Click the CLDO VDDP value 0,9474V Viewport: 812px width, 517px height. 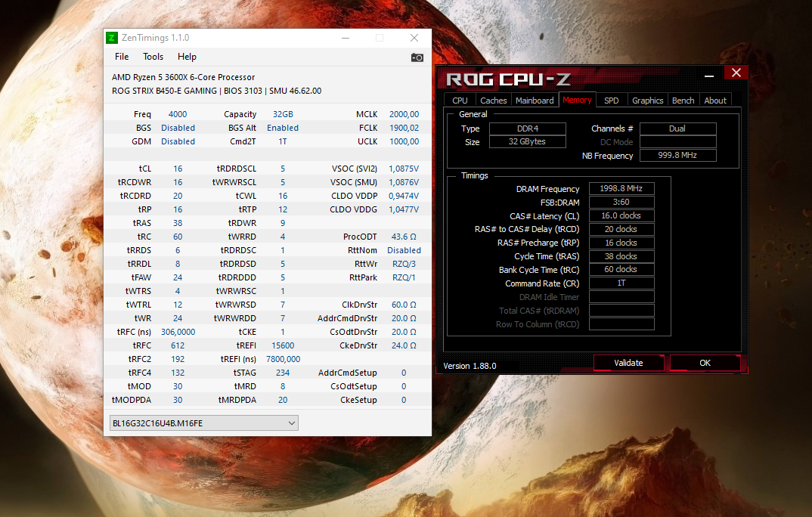(x=404, y=196)
